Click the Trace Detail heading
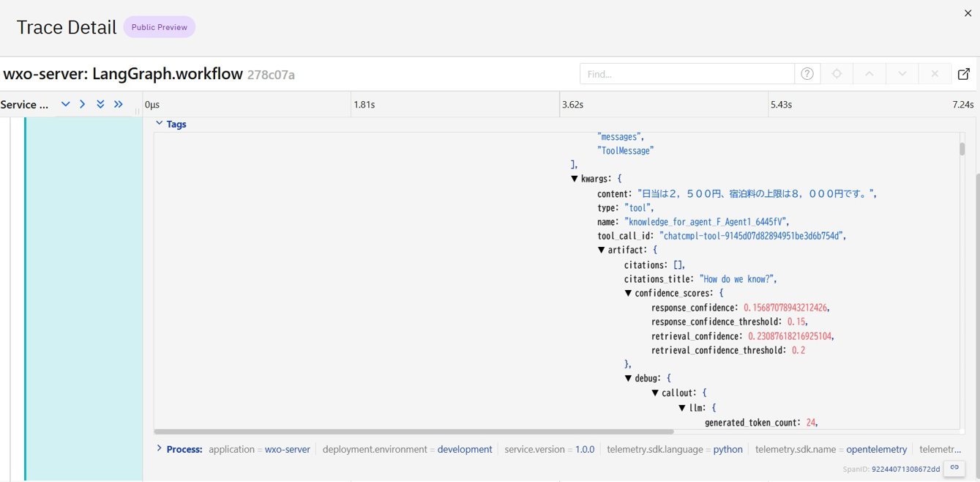The height and width of the screenshot is (482, 980). coord(67,27)
